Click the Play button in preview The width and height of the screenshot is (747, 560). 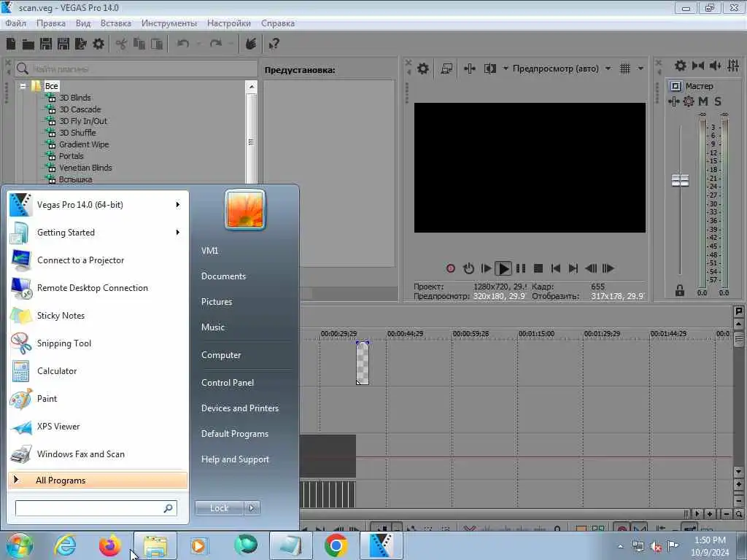point(503,268)
